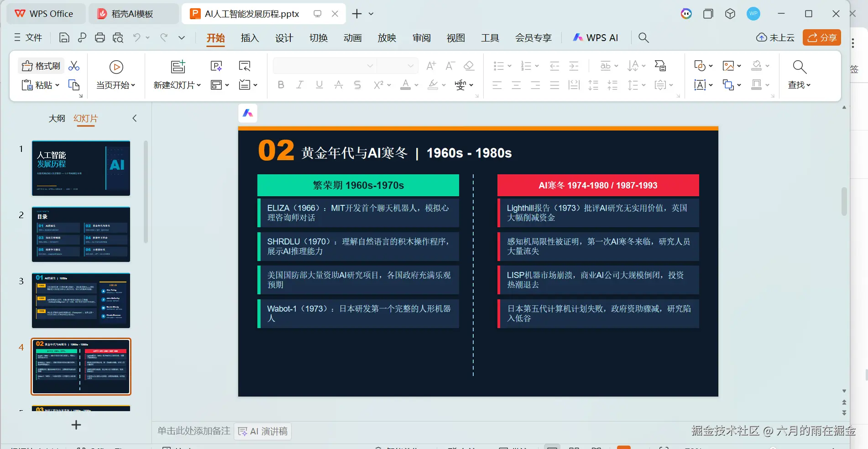Open the font name dropdown
This screenshot has width=868, height=449.
pos(370,66)
